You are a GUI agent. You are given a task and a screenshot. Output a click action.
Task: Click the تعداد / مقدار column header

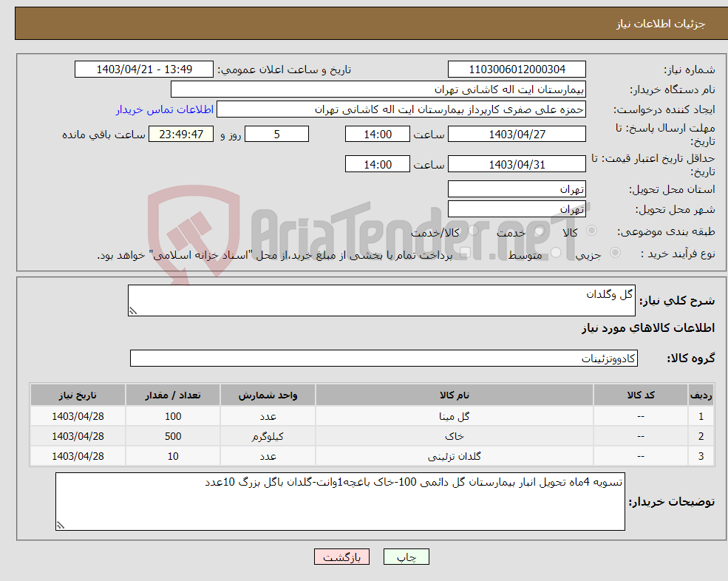click(173, 395)
